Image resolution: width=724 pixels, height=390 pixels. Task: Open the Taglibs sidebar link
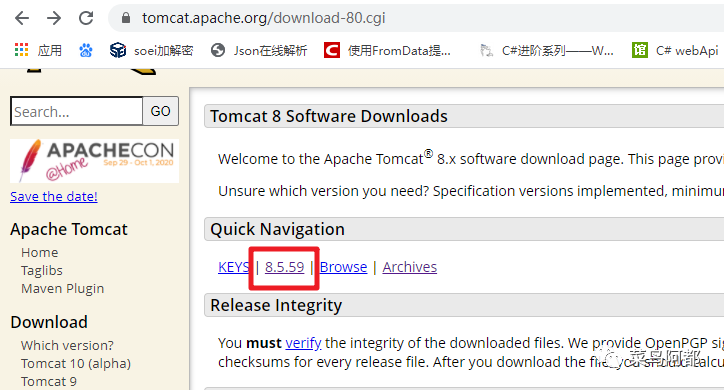42,270
